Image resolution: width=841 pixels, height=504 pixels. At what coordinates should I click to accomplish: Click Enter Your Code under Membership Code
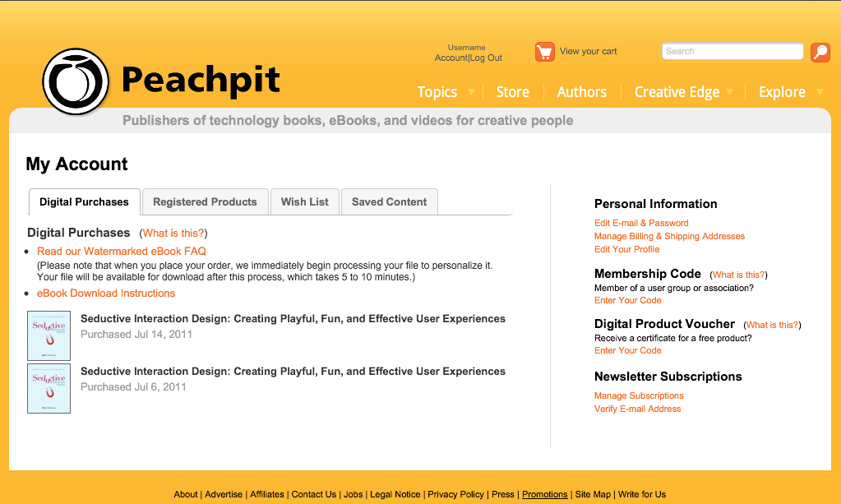[627, 300]
